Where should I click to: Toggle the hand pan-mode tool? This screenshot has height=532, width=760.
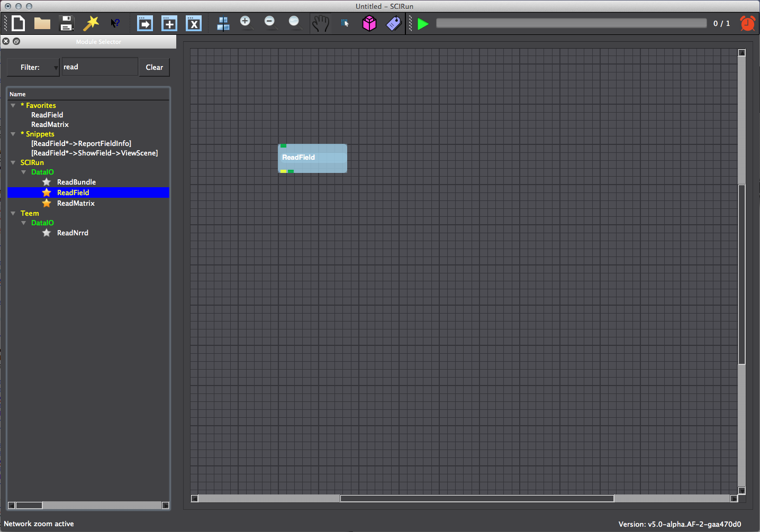pos(320,23)
